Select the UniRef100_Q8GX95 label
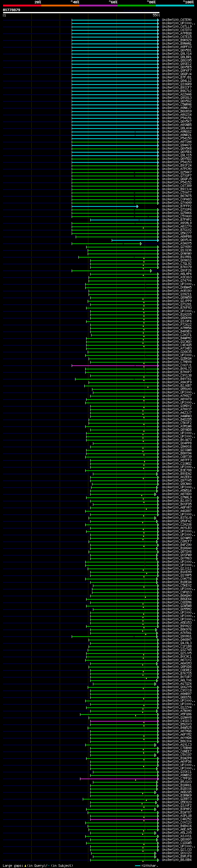197x868 pixels. [x=177, y=61]
